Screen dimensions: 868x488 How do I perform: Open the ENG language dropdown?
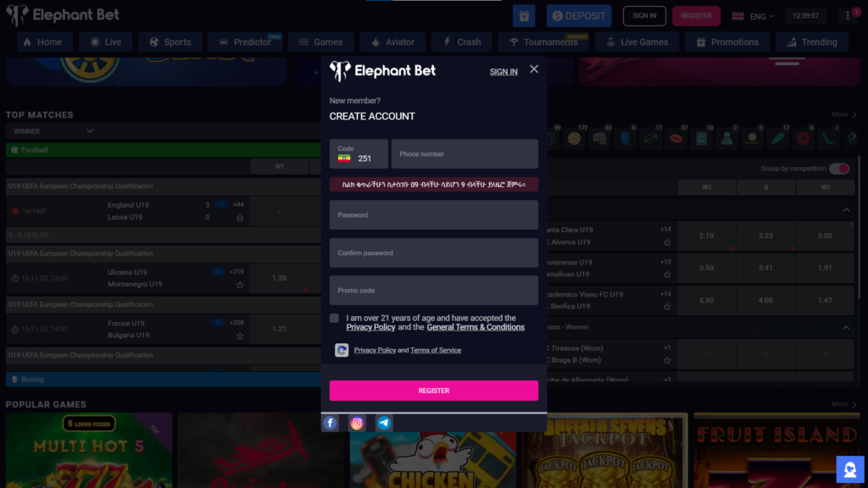(x=753, y=15)
